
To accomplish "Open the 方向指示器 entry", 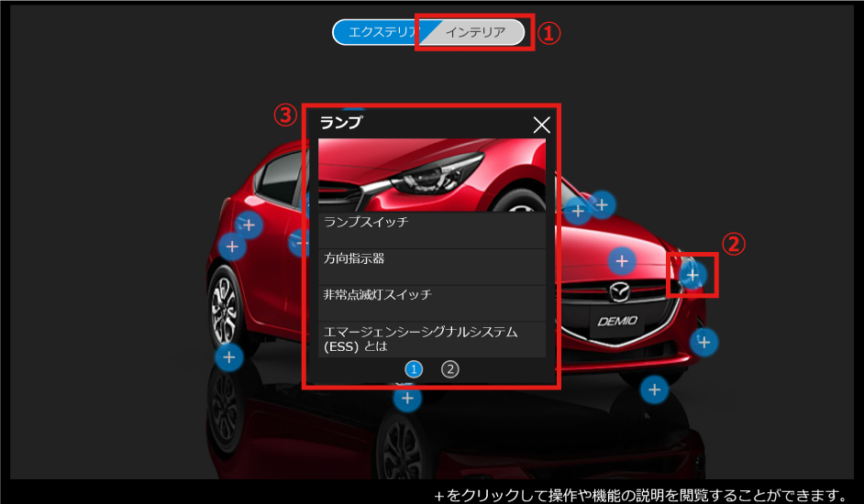I will coord(431,259).
